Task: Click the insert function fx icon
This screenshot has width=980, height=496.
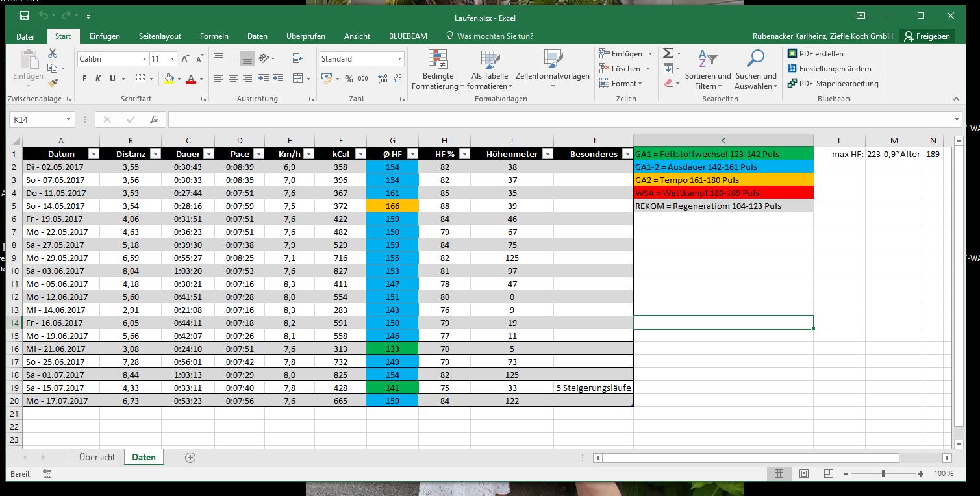Action: coord(154,119)
